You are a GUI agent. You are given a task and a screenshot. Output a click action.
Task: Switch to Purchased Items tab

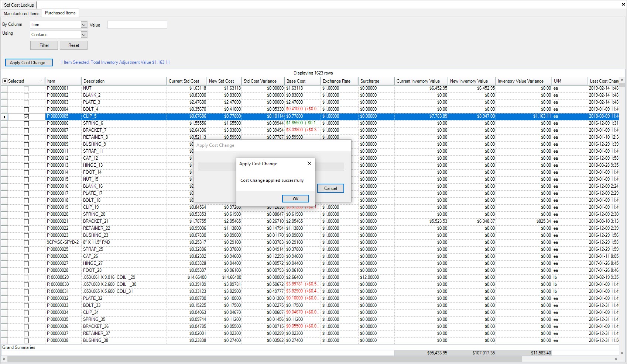[x=60, y=13]
